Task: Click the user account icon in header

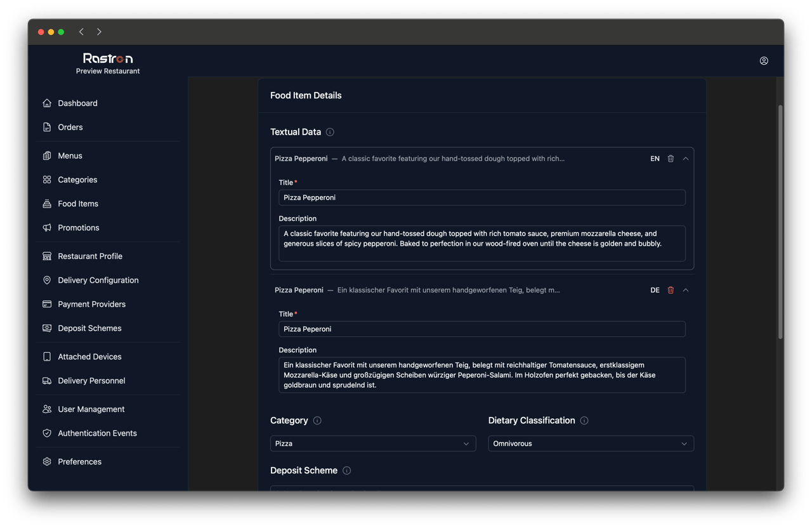Action: (x=764, y=61)
